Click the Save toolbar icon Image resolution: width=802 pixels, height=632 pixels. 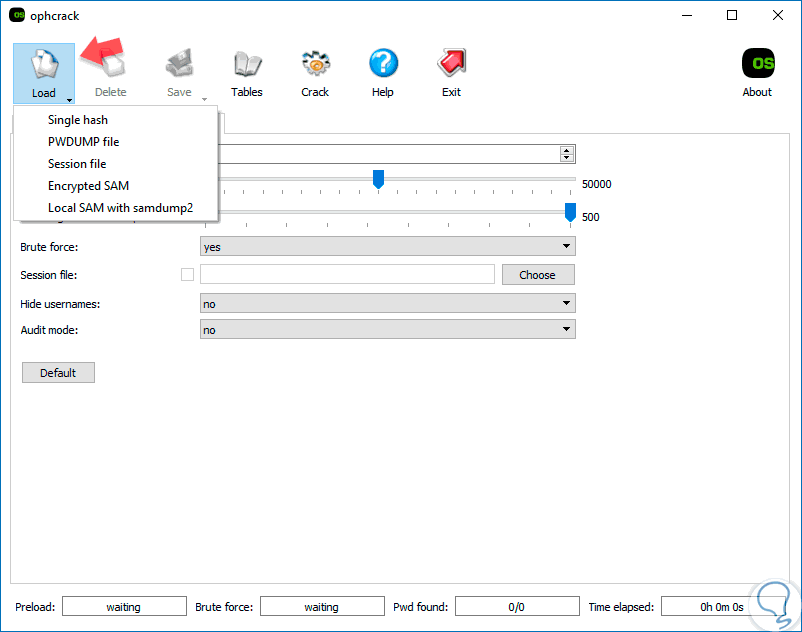(x=179, y=64)
